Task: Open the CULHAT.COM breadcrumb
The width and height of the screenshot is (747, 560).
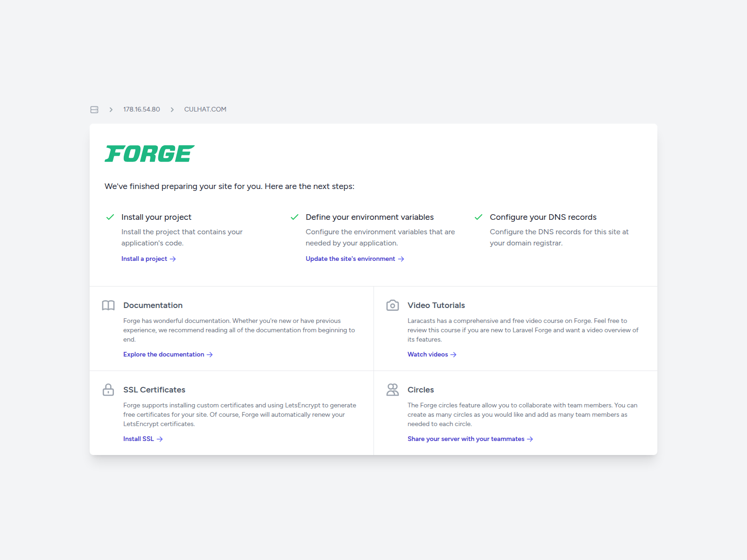Action: coord(205,109)
